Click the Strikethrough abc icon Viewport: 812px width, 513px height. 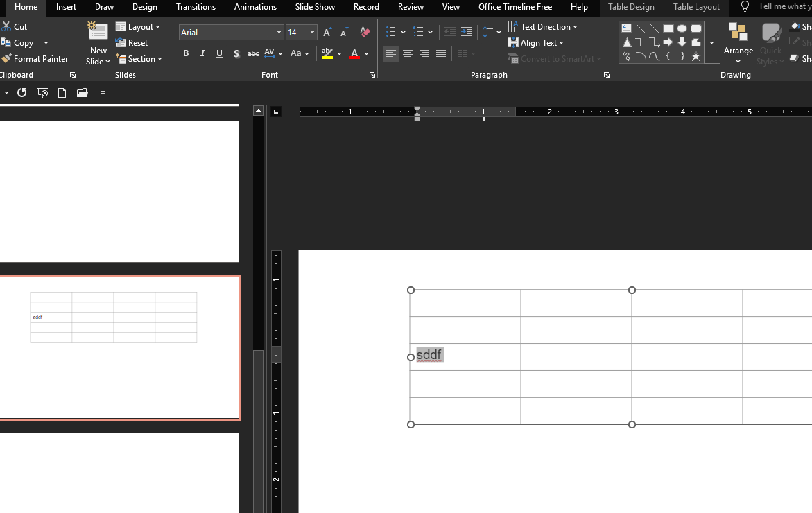(253, 54)
